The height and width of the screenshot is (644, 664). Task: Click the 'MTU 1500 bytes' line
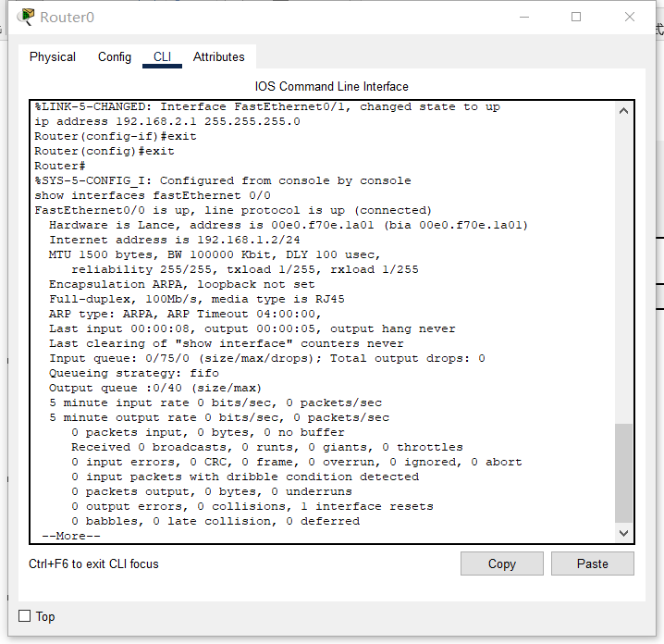pyautogui.click(x=215, y=254)
